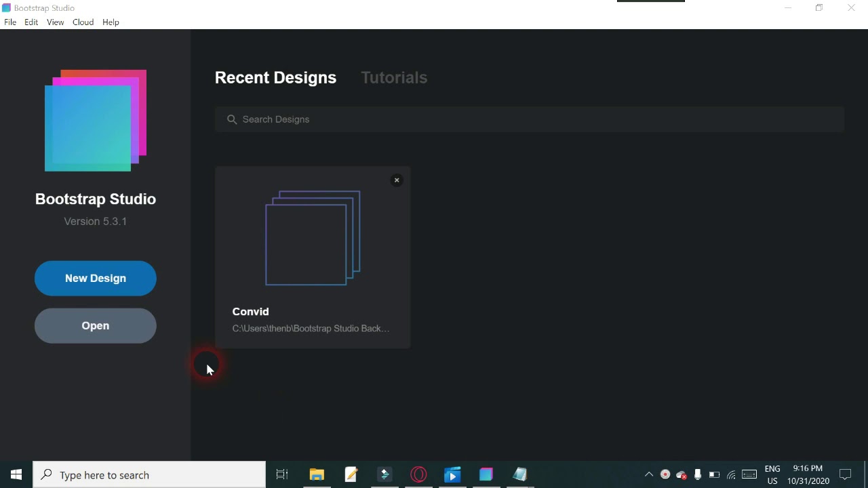This screenshot has height=488, width=868.
Task: Click the New Design button
Action: pos(96,279)
